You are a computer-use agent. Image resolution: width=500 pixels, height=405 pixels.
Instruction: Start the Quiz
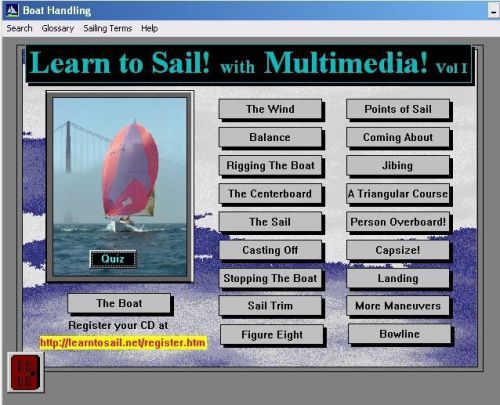[x=113, y=259]
